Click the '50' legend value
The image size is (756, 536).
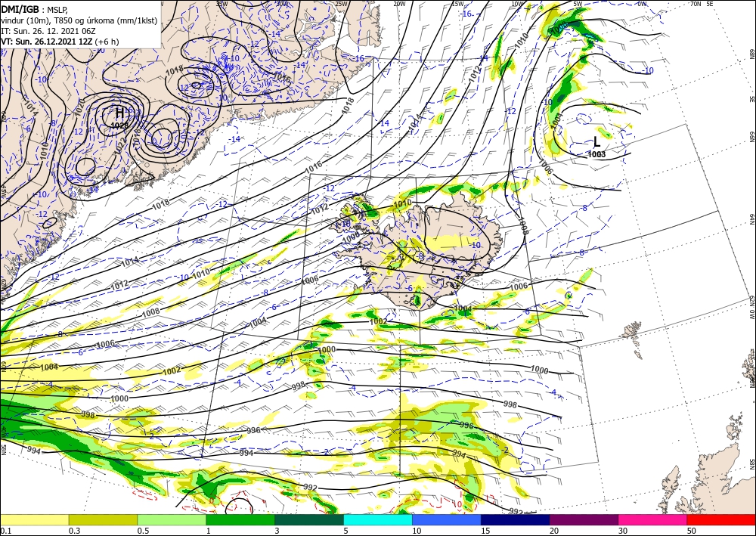pyautogui.click(x=692, y=531)
